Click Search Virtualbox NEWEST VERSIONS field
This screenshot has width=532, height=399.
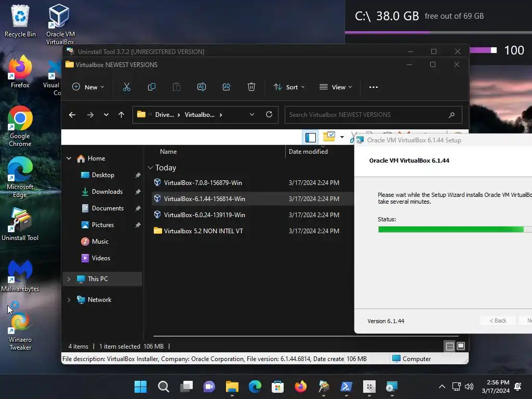click(x=373, y=115)
